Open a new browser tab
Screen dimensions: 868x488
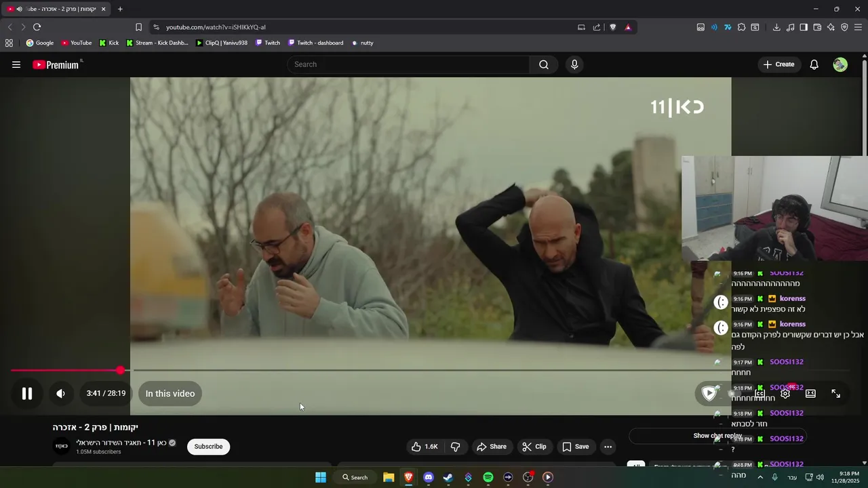click(120, 9)
